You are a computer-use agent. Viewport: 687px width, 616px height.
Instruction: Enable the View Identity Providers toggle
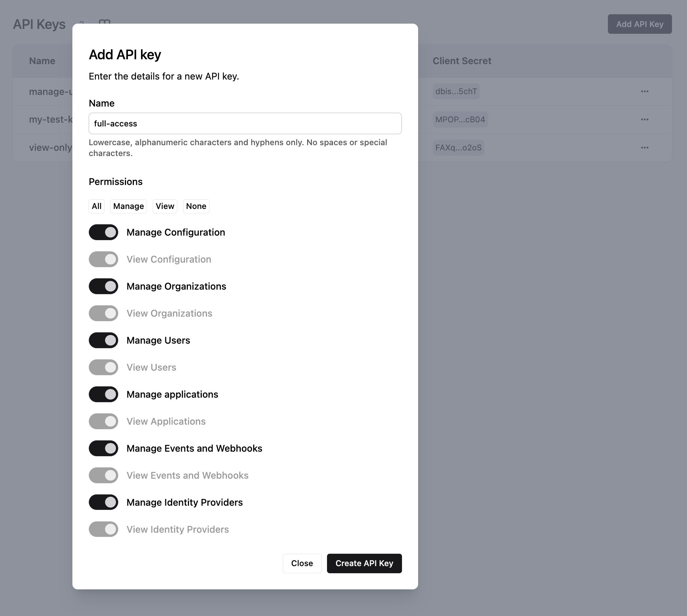point(103,529)
